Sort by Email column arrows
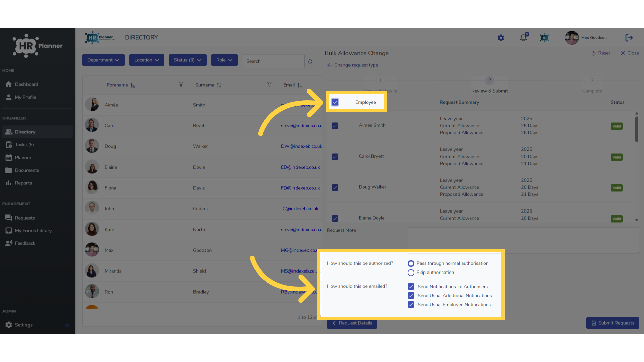 click(300, 85)
